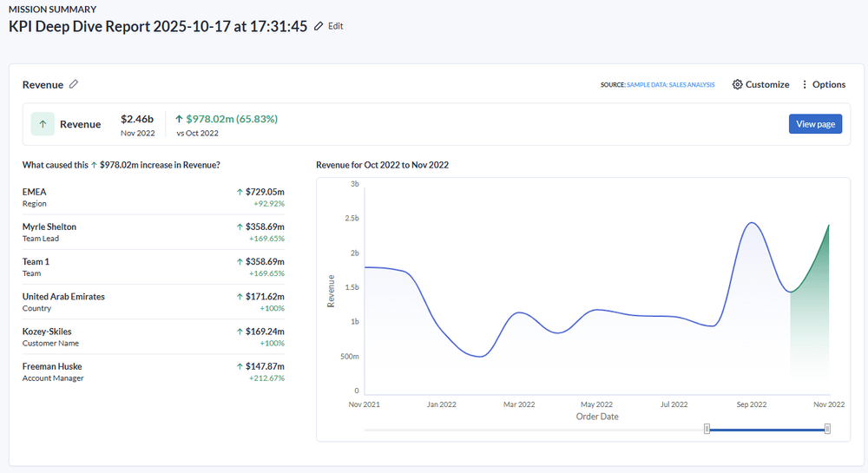This screenshot has height=473, width=868.
Task: Click the Customize gear icon
Action: (738, 84)
